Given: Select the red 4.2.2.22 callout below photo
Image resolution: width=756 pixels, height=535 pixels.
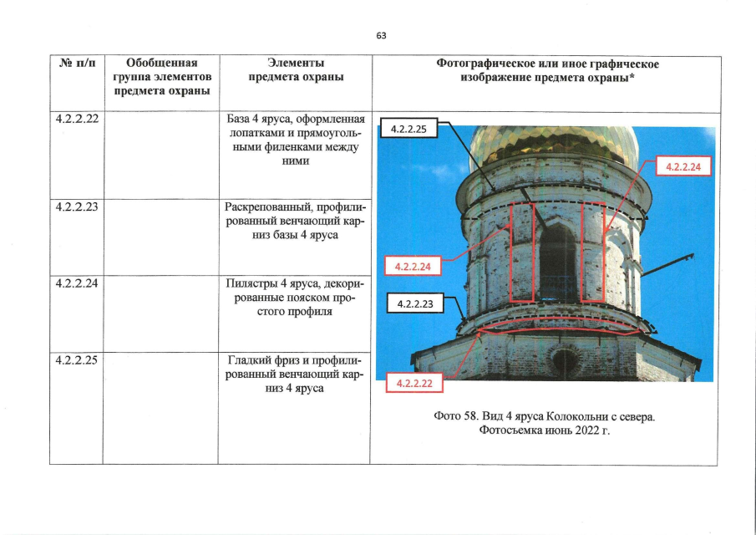Looking at the screenshot, I should coord(415,384).
